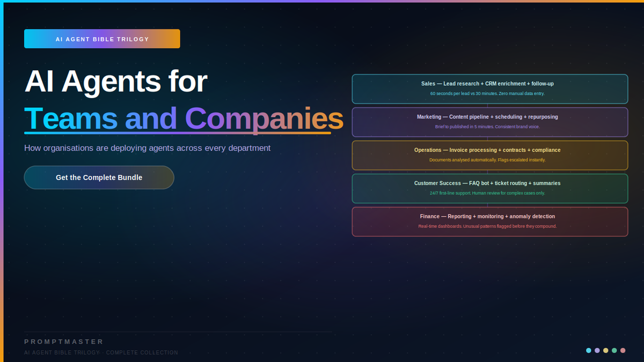Click the yellow dot indicator
This screenshot has height=362, width=644.
click(x=606, y=351)
